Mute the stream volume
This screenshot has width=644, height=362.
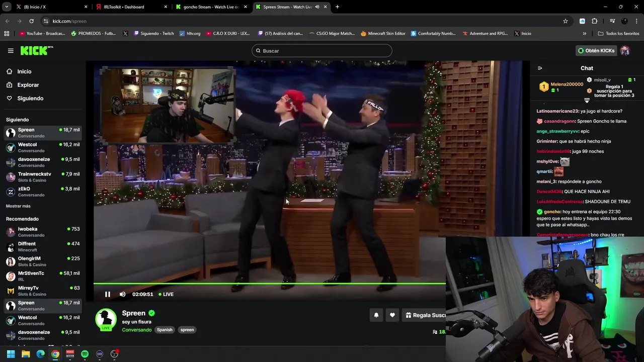click(122, 294)
